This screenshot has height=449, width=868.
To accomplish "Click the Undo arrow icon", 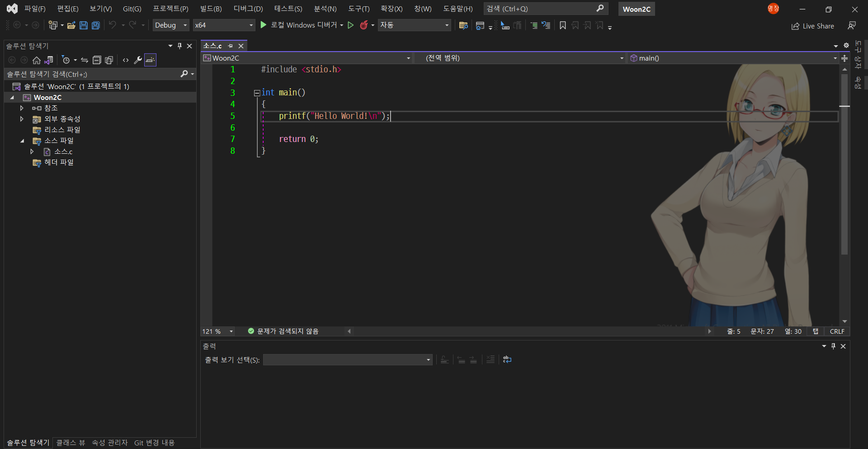I will click(x=113, y=25).
